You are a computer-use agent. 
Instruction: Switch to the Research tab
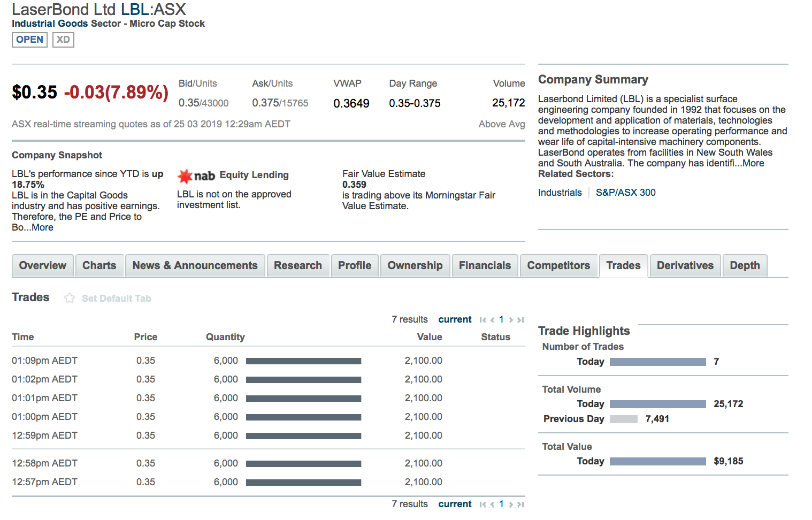298,266
